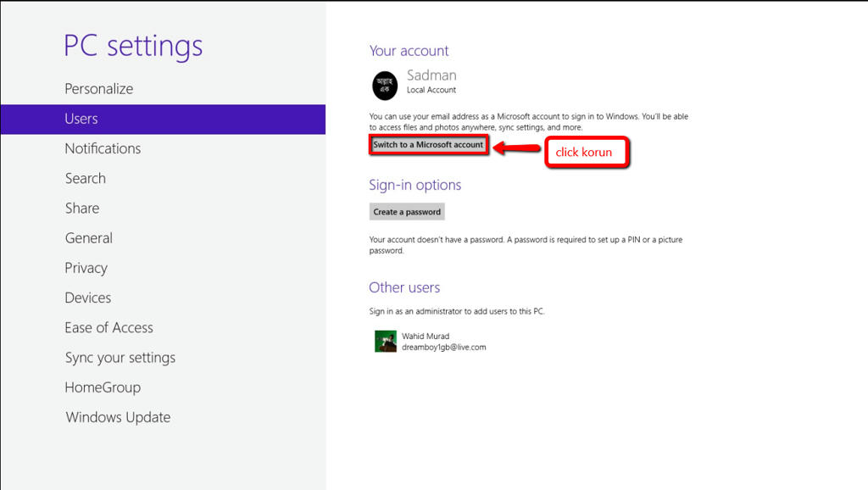Click Wahid Murad's user avatar thumbnail
Screen dimensions: 868x490
pyautogui.click(x=386, y=341)
